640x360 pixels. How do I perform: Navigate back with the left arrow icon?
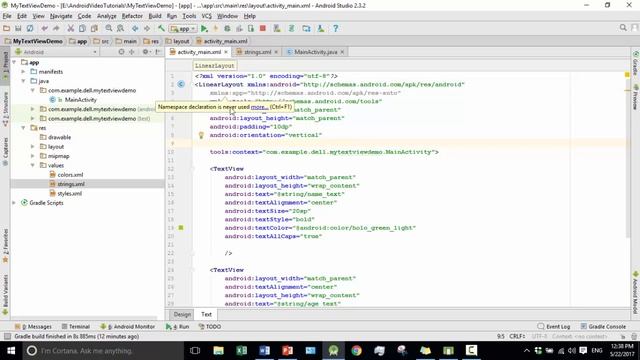[x=135, y=29]
